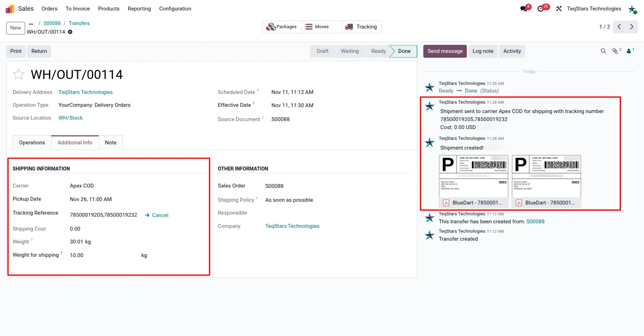The width and height of the screenshot is (644, 336).
Task: Open TeqStars Technologies delivery address link
Action: coord(85,92)
